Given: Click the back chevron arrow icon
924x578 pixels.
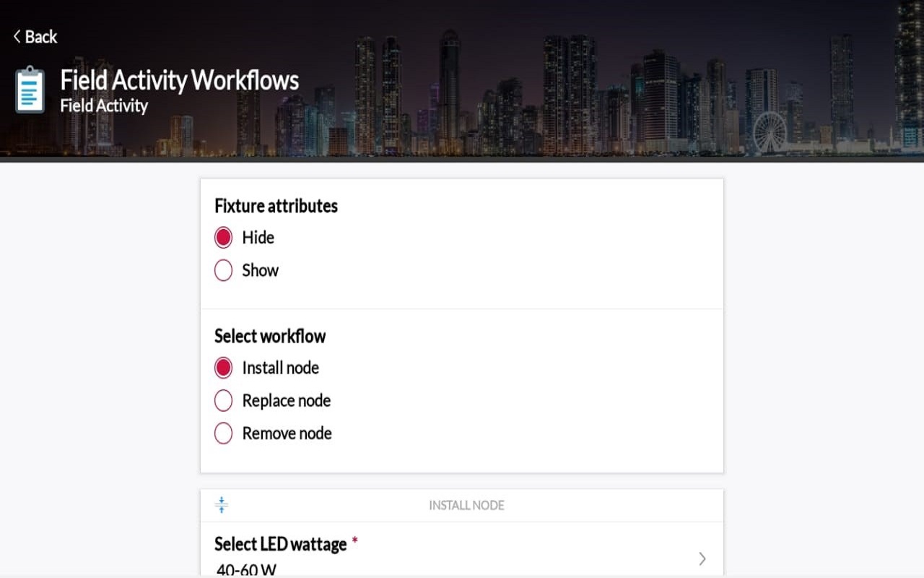Looking at the screenshot, I should point(17,37).
